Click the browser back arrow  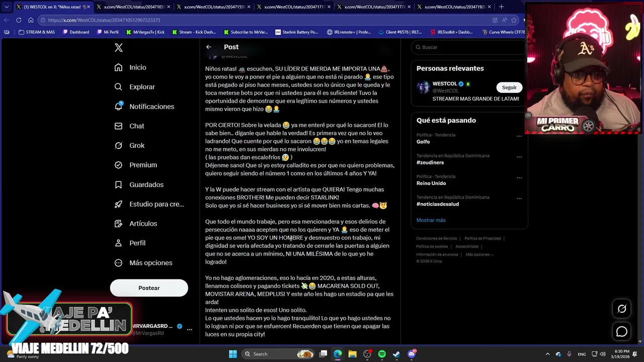click(7, 20)
